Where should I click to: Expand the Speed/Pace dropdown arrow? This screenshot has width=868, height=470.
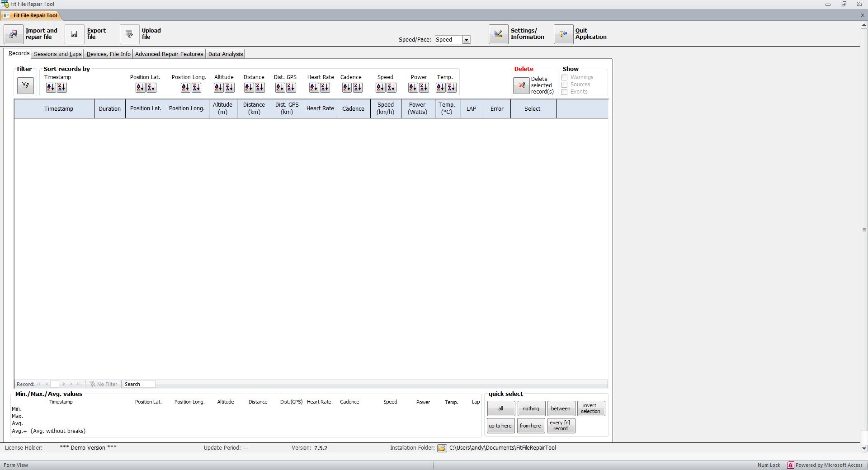(x=466, y=40)
